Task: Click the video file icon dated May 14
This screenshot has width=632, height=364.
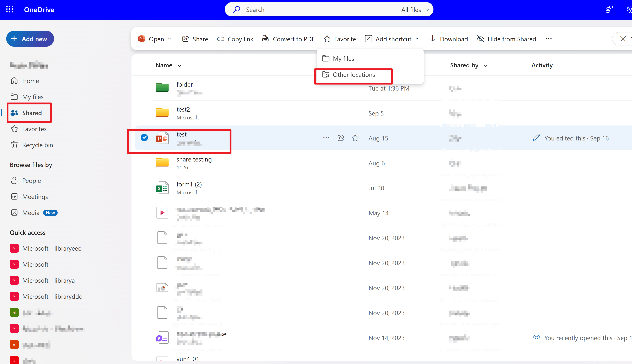Action: point(162,213)
